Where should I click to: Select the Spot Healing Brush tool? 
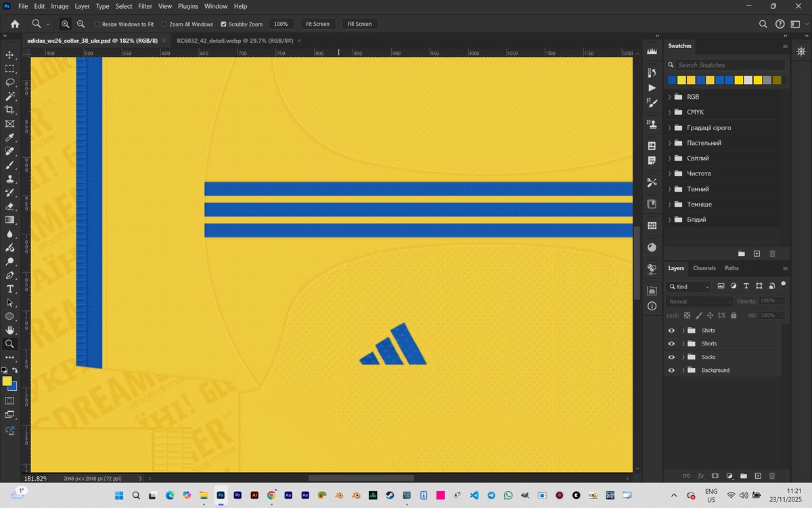[x=9, y=151]
